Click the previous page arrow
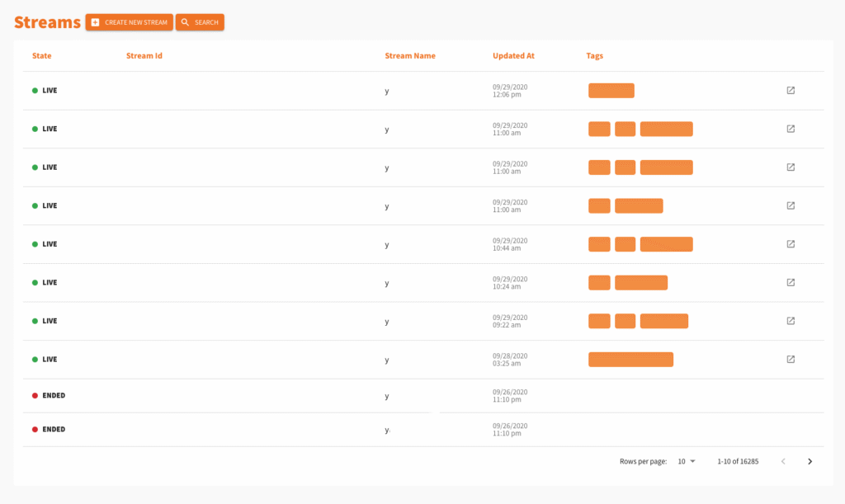 (x=783, y=462)
